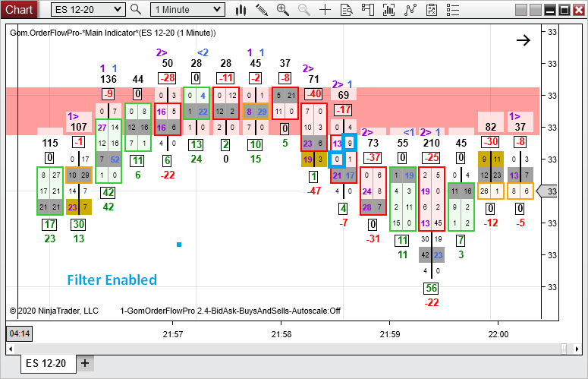Screen dimensions: 588x379
Task: Click the boxed delta value -28
Action: pyautogui.click(x=167, y=78)
